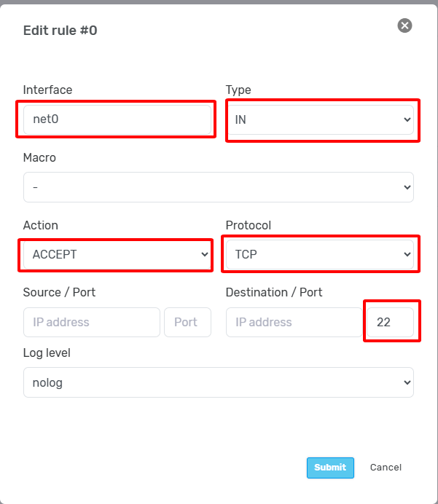
Task: Click the Action label text
Action: [41, 225]
